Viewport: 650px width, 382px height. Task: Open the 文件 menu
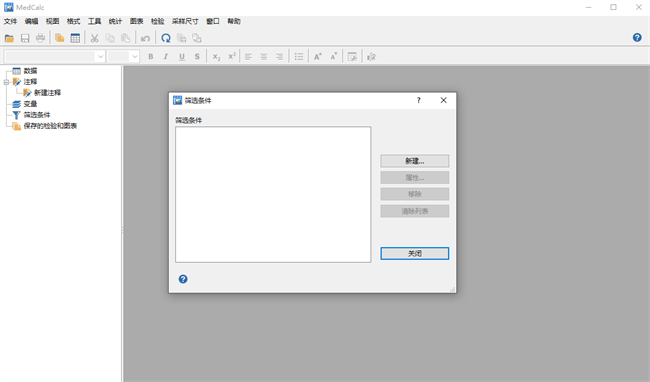10,21
